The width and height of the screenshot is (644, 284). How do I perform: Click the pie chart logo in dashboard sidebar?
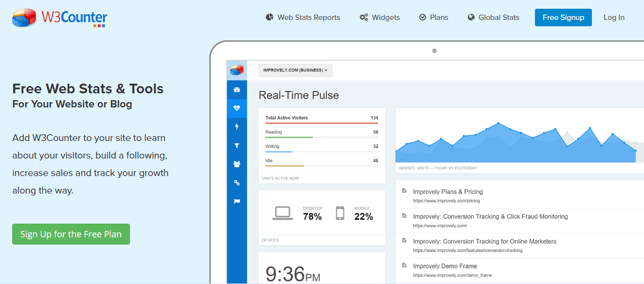click(x=237, y=70)
